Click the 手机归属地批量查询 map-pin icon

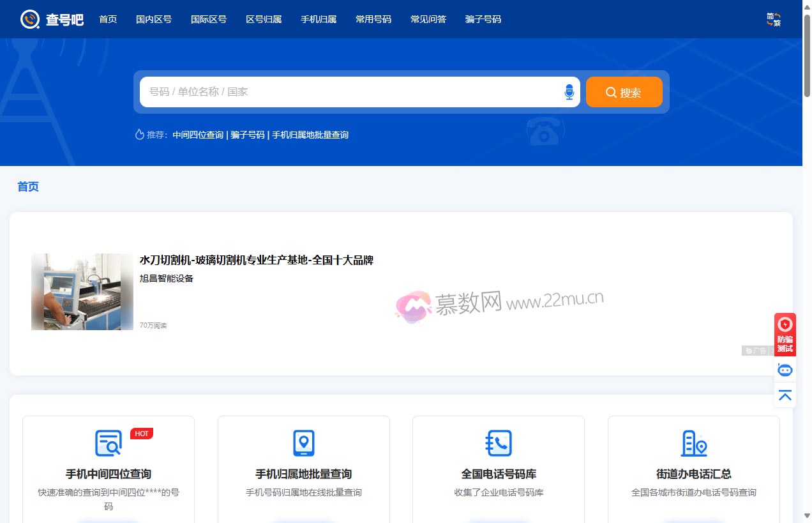[303, 443]
